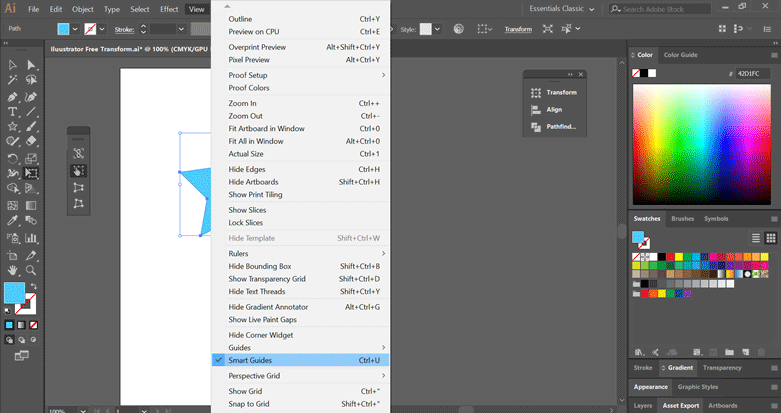Select the Star shape tool
The width and height of the screenshot is (781, 413).
click(x=12, y=127)
